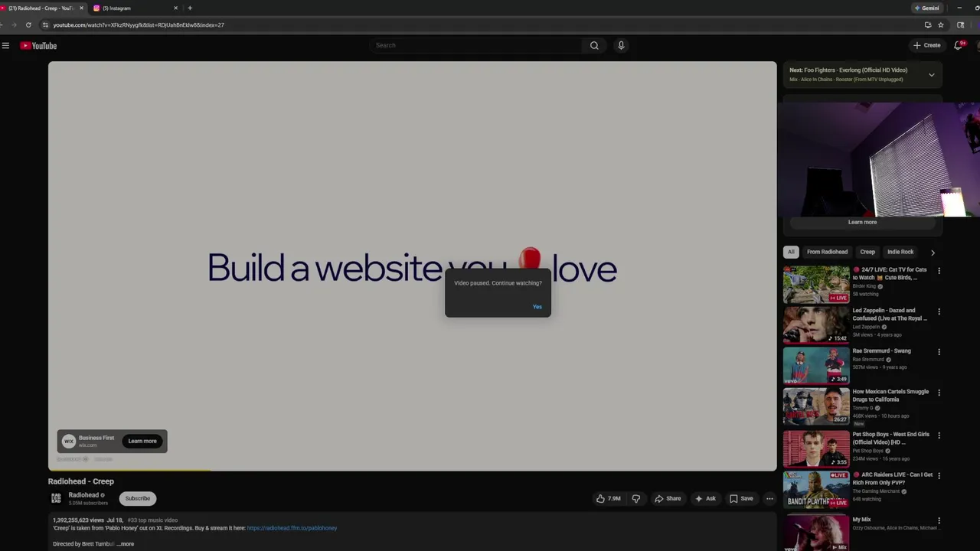Open Pet Shop Boys - West End Girls title

[x=891, y=438]
